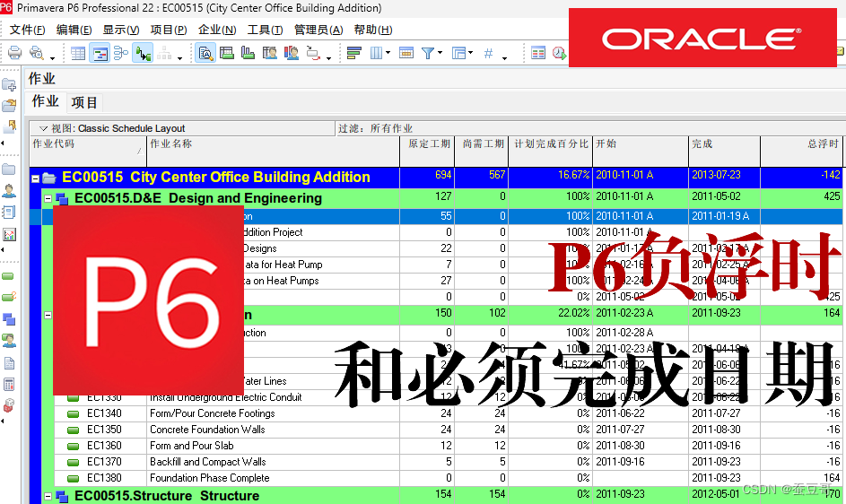The image size is (846, 504).
Task: Open 管理员(A) menu
Action: click(318, 30)
